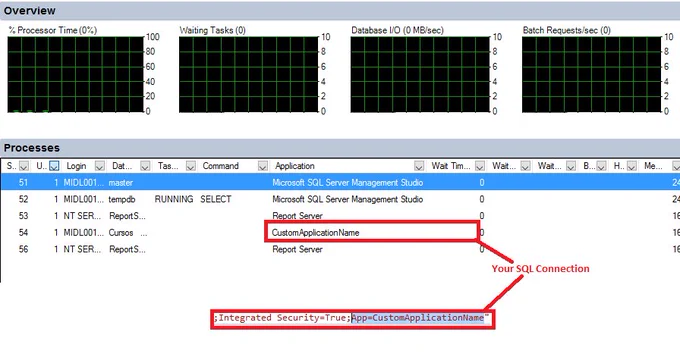680x360 pixels.
Task: Sort processes by the Wait Tim... column header
Action: coord(451,166)
